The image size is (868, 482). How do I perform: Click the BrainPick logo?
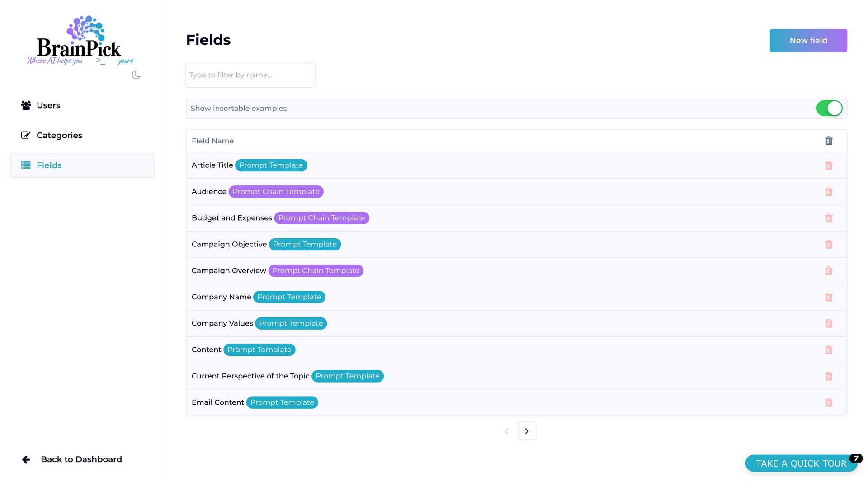(80, 41)
